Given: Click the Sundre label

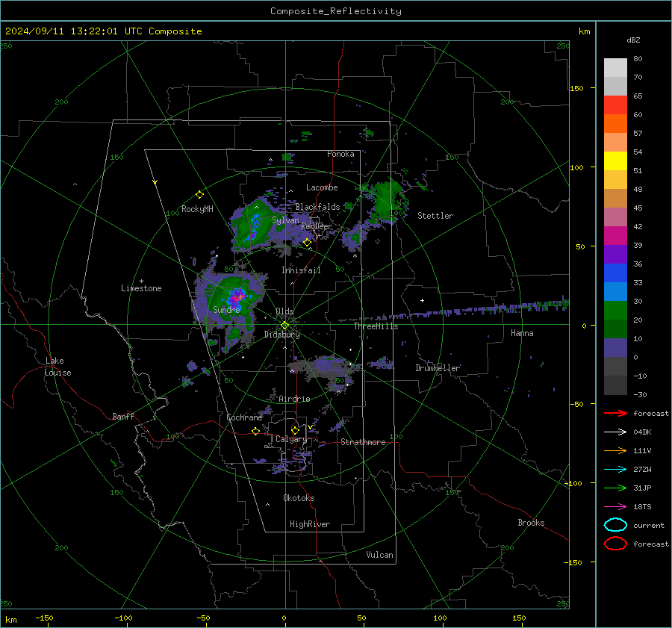Looking at the screenshot, I should (x=226, y=309).
